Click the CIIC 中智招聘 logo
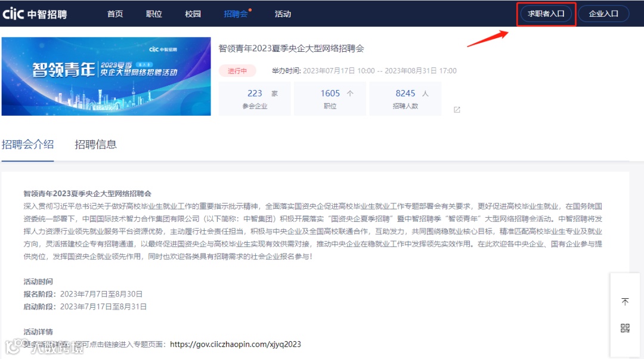The height and width of the screenshot is (359, 644). click(35, 14)
